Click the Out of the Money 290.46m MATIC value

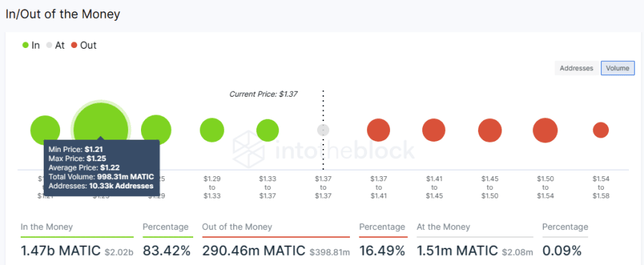tap(254, 251)
